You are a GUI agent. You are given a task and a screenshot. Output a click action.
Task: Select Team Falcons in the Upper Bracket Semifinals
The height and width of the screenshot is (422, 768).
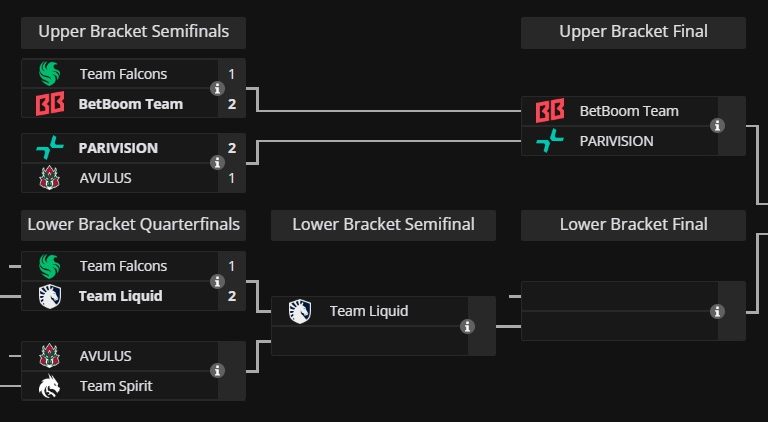click(123, 73)
